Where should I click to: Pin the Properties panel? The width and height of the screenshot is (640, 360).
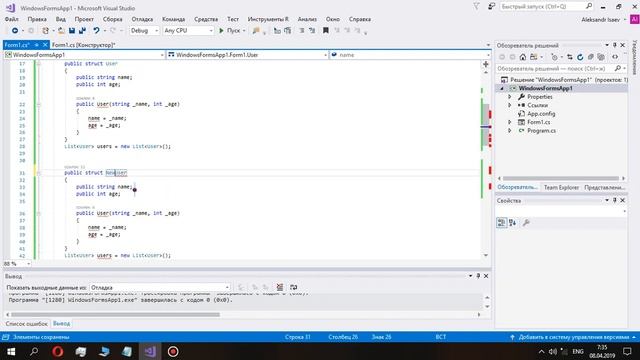click(615, 200)
